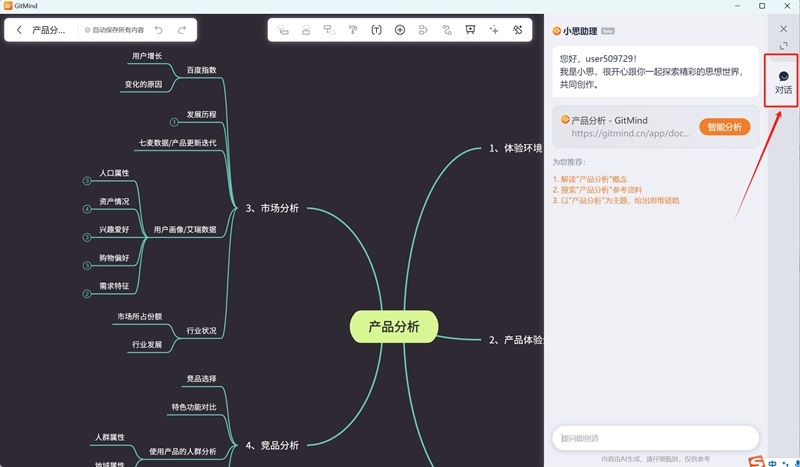This screenshot has height=467, width=800.
Task: Click the summary bracket toolbar icon
Action: [423, 30]
